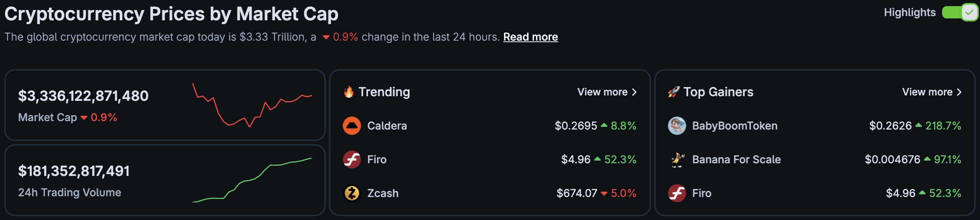Image resolution: width=980 pixels, height=220 pixels.
Task: Open the Caldera coin name link
Action: 387,126
